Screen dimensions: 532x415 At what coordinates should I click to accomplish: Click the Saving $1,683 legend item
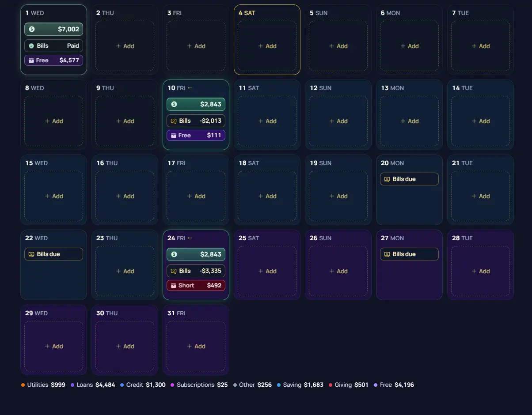tap(300, 385)
